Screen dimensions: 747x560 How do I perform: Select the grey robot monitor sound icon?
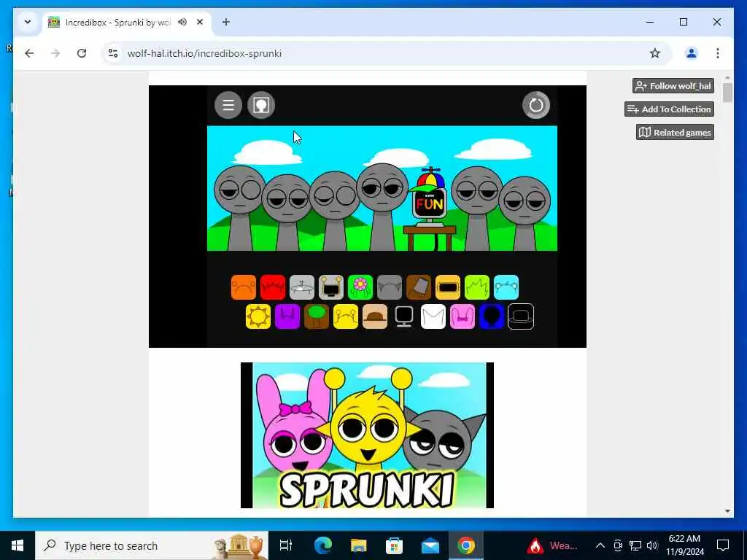tap(331, 287)
